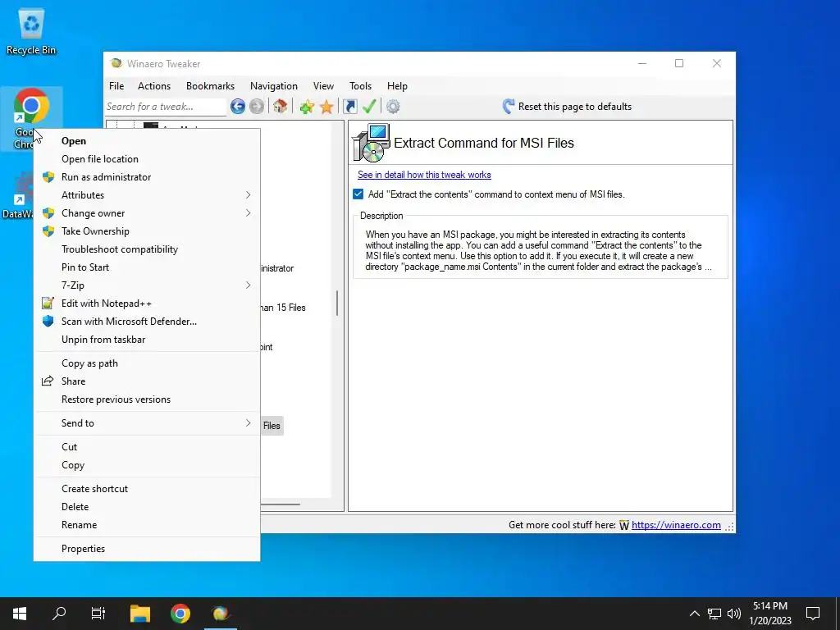Click the MSI installer icon in page header
Screen dimensions: 840x630
pyautogui.click(x=371, y=143)
